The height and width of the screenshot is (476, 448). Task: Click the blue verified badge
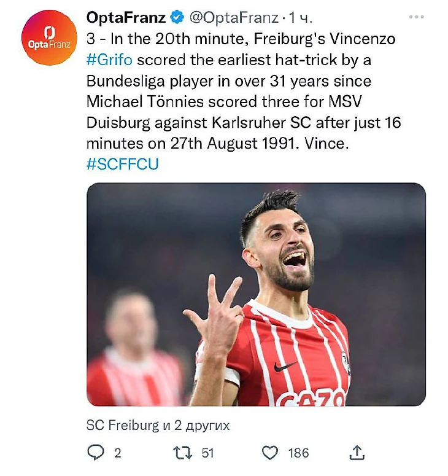point(174,17)
